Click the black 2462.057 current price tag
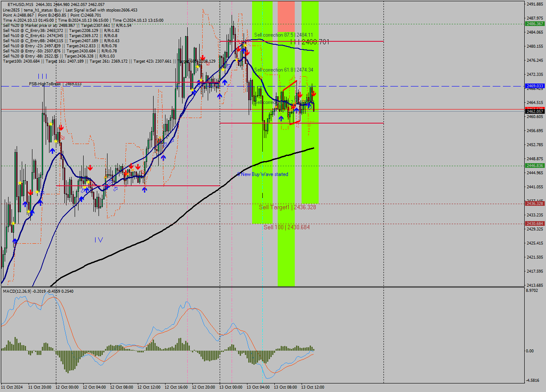The width and height of the screenshot is (546, 392). (535, 112)
